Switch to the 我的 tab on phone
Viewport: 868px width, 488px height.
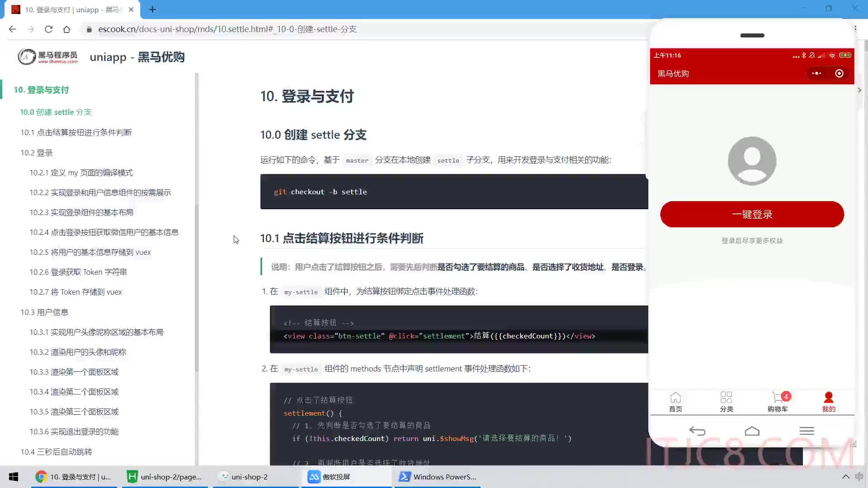(x=829, y=402)
